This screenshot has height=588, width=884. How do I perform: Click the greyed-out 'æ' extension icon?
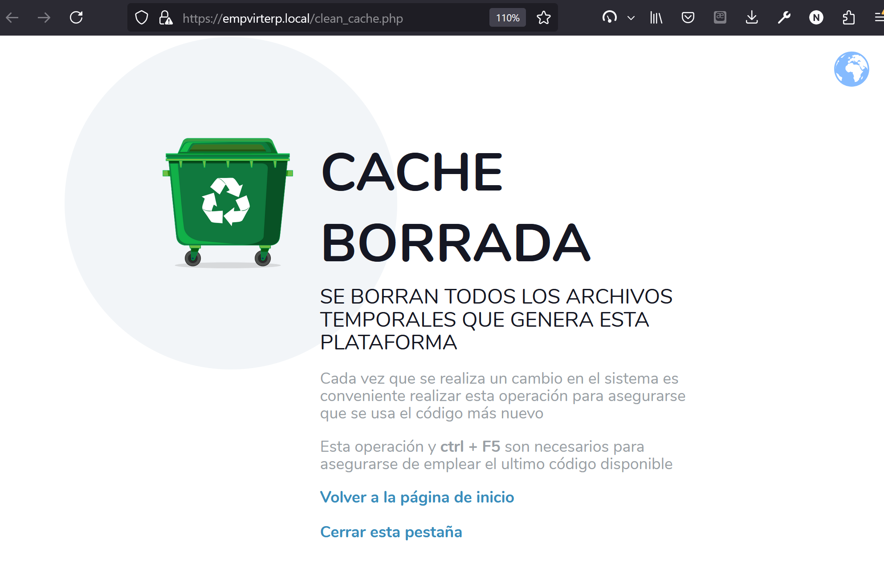coord(720,18)
